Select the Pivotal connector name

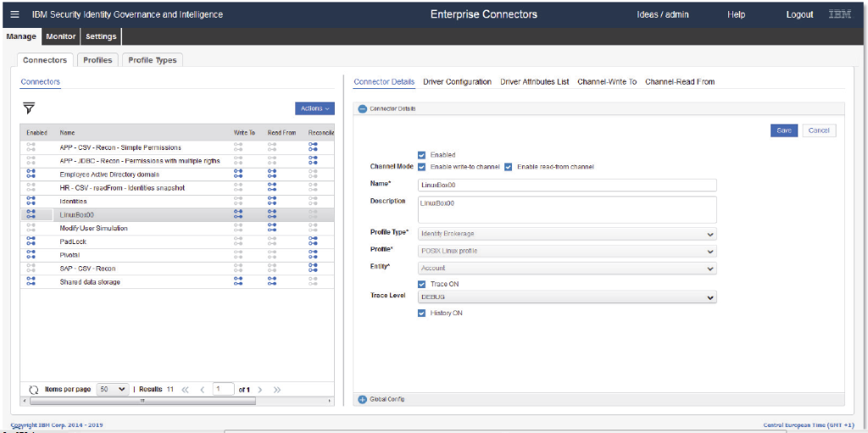pyautogui.click(x=70, y=255)
